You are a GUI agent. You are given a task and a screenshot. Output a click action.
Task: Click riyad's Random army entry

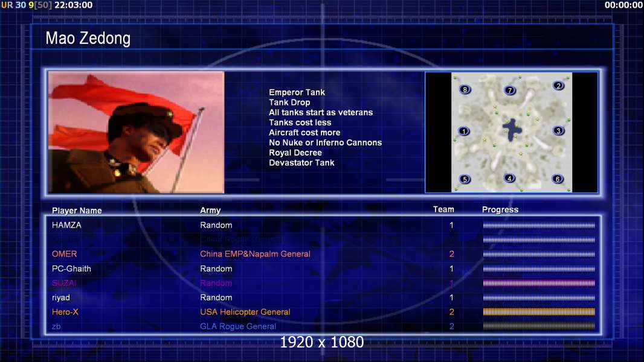click(x=216, y=297)
